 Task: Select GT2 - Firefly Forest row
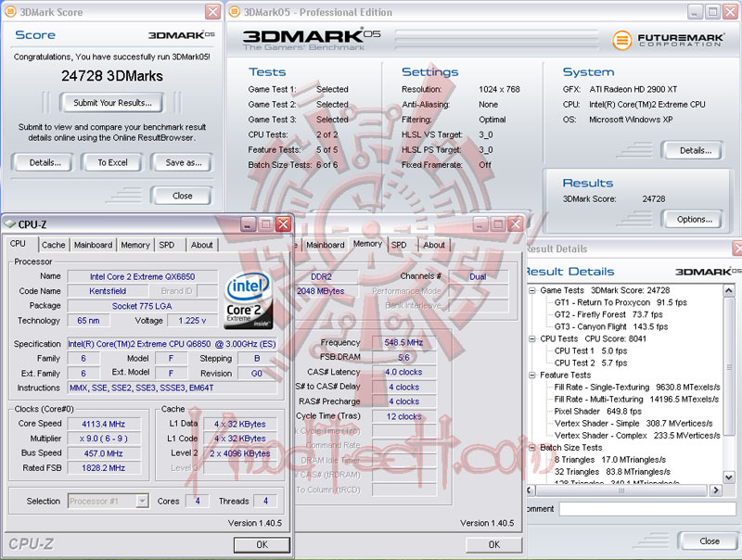[x=608, y=314]
